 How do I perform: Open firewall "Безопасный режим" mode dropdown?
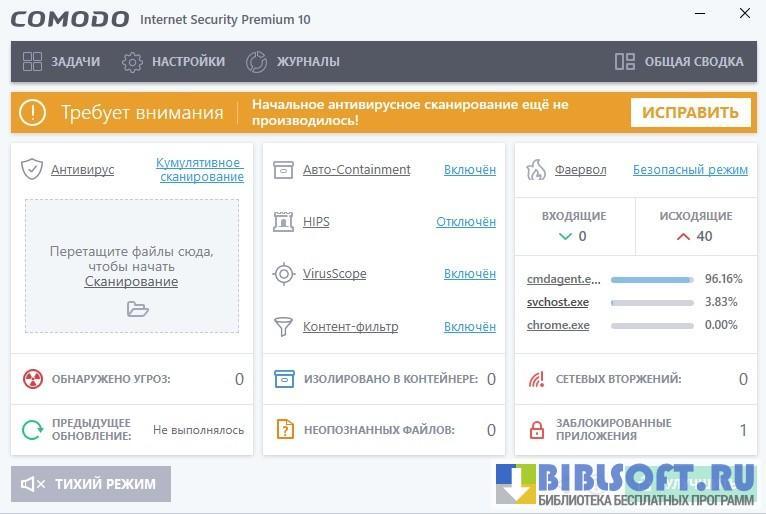[x=690, y=170]
